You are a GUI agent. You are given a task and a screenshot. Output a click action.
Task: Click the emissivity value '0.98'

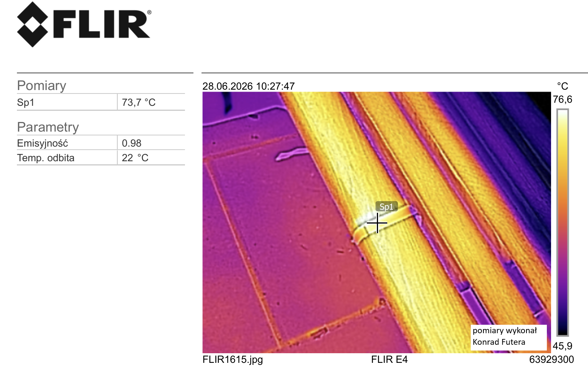tap(132, 143)
